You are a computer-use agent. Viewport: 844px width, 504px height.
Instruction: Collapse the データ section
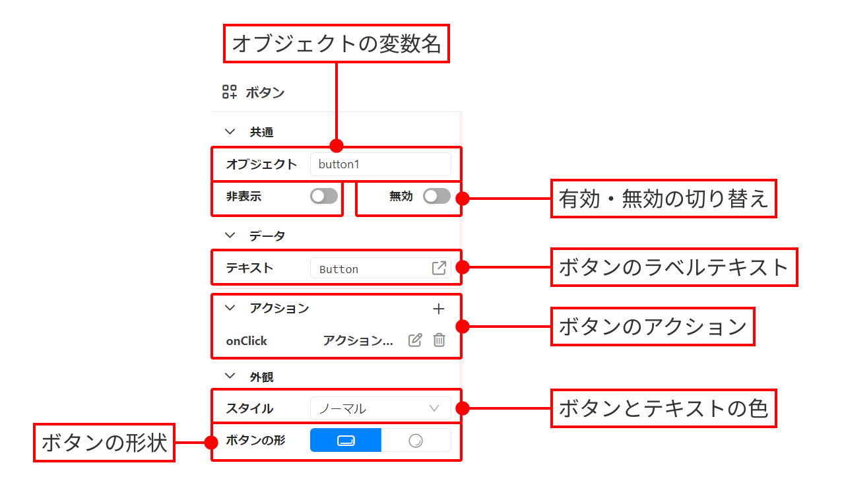(230, 235)
